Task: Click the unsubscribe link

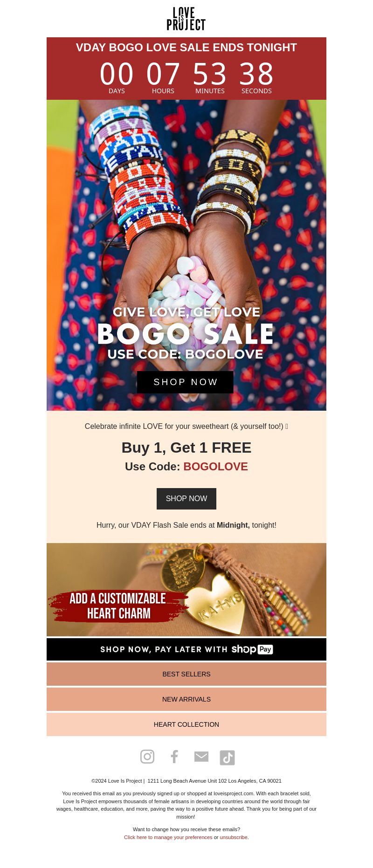Action: [x=234, y=837]
